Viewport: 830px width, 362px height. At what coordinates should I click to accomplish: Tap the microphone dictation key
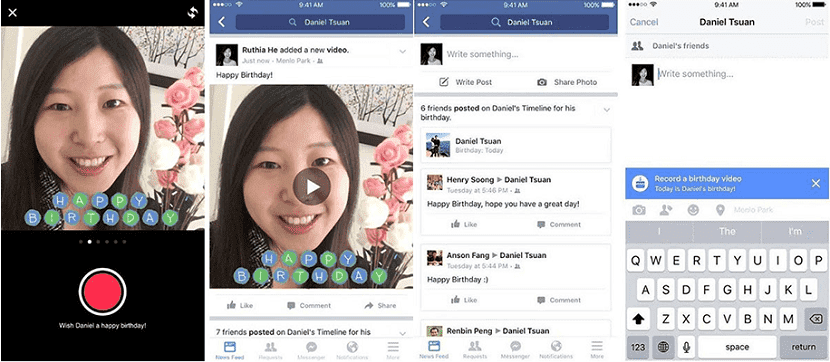pyautogui.click(x=687, y=347)
